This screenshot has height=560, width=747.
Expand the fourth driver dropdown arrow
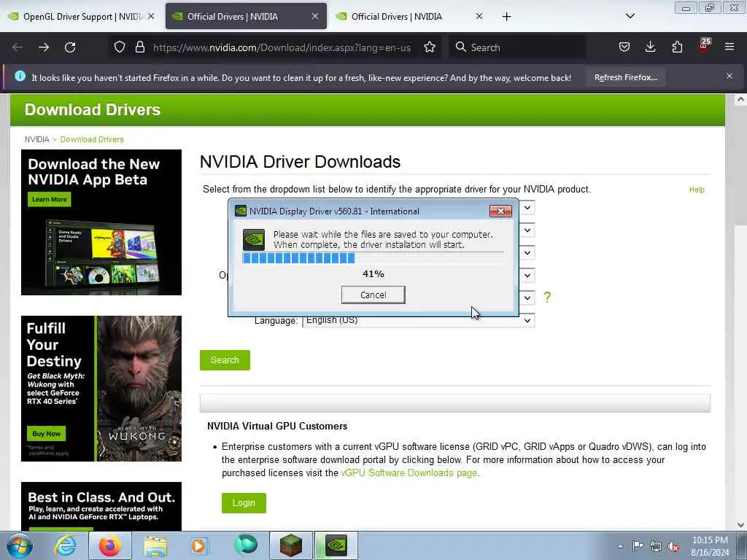pyautogui.click(x=527, y=275)
